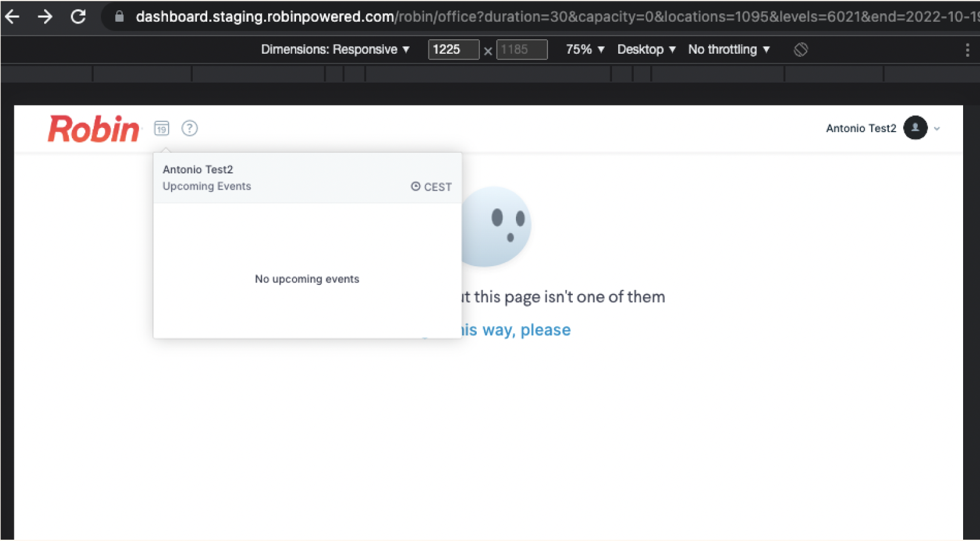The image size is (980, 541).
Task: Click the width field showing 1225
Action: (x=453, y=50)
